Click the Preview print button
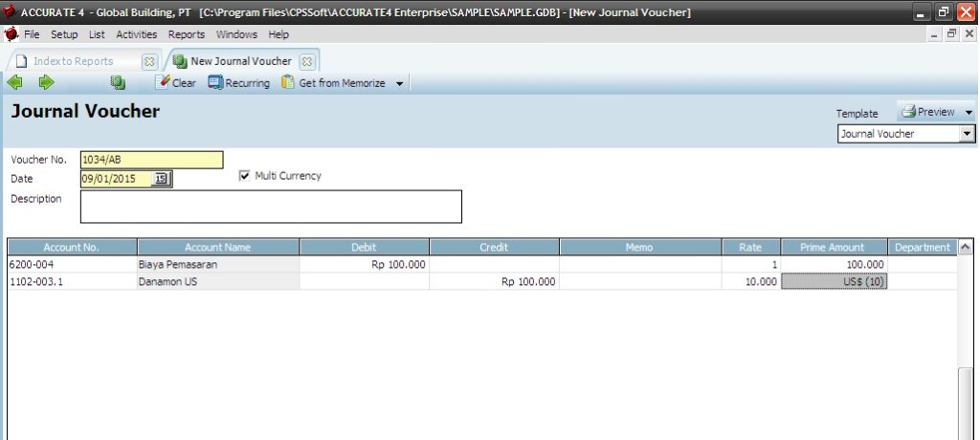The image size is (980, 440). point(928,112)
